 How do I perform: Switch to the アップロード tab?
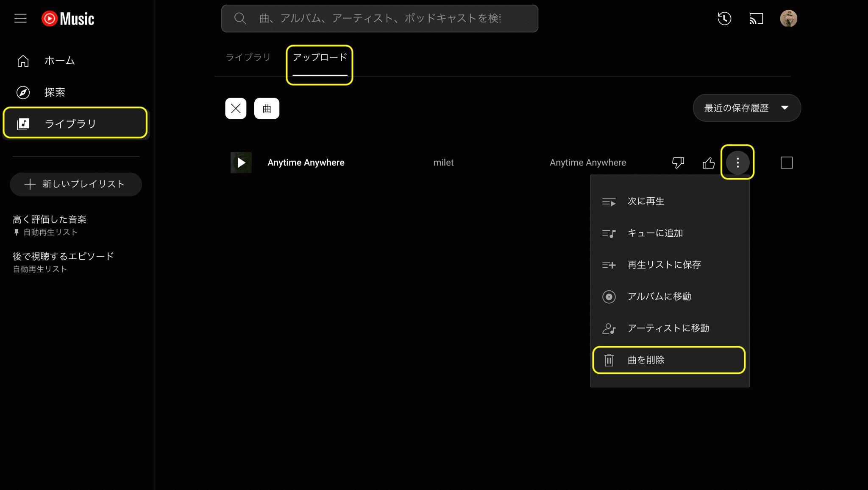pyautogui.click(x=320, y=57)
